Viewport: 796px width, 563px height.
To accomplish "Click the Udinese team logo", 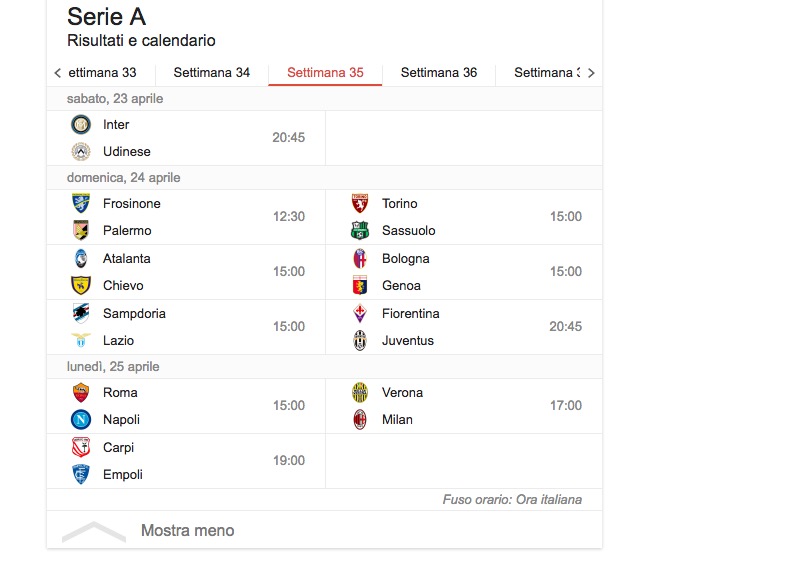I will pyautogui.click(x=81, y=152).
